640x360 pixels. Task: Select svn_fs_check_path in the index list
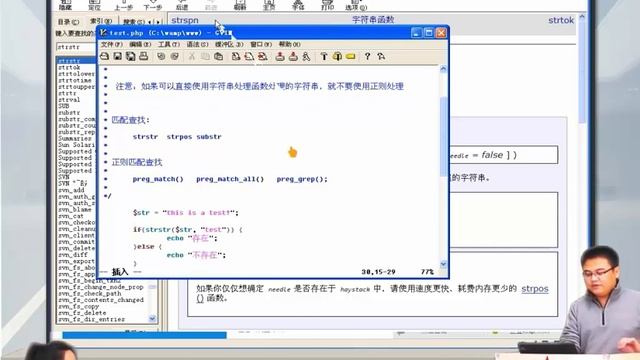[90, 293]
